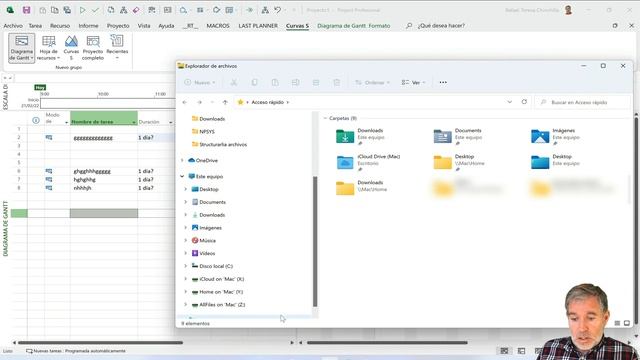
Task: Switch to the Informe ribbon tab
Action: (88, 26)
